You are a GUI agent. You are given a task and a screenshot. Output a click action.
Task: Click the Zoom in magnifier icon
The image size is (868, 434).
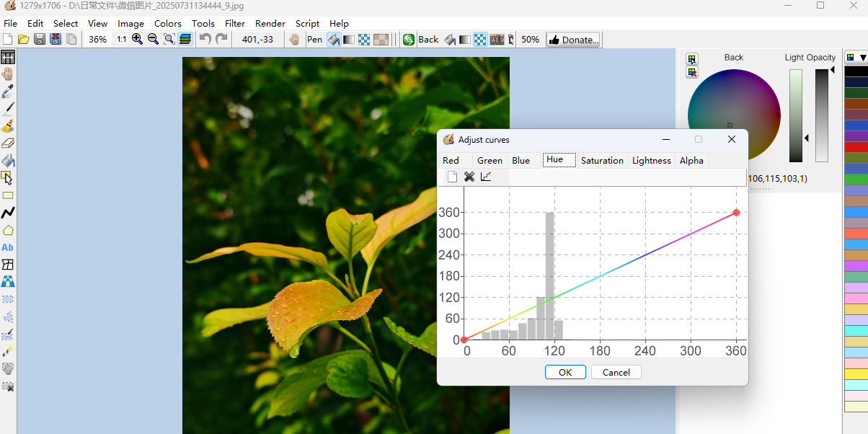click(137, 40)
